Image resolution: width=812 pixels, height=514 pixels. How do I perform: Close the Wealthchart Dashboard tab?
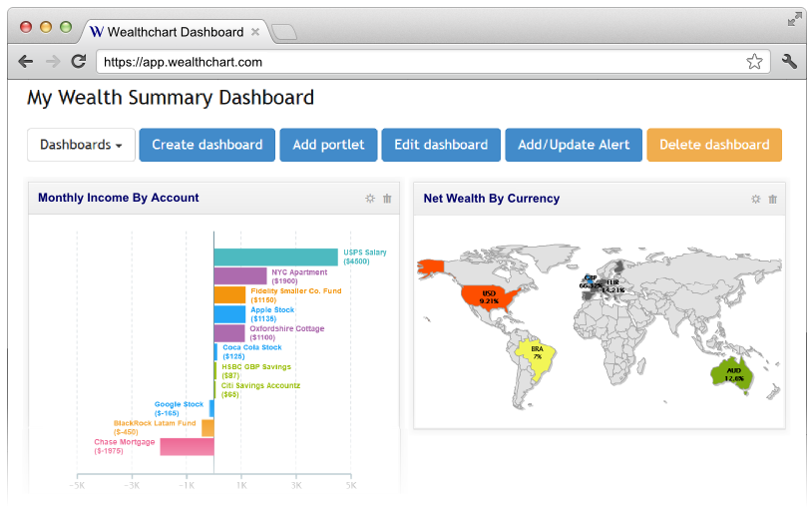pos(255,32)
